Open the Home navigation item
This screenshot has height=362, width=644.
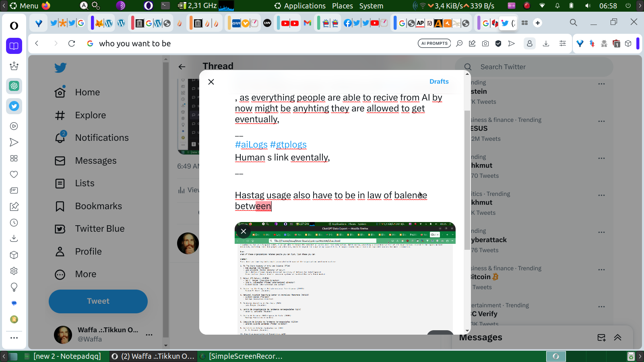click(x=77, y=93)
